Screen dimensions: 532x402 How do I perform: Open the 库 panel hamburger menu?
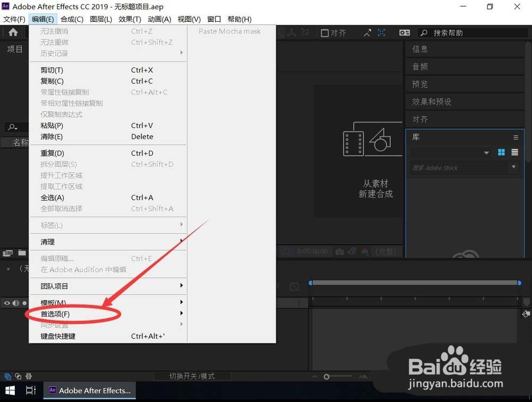click(x=516, y=137)
